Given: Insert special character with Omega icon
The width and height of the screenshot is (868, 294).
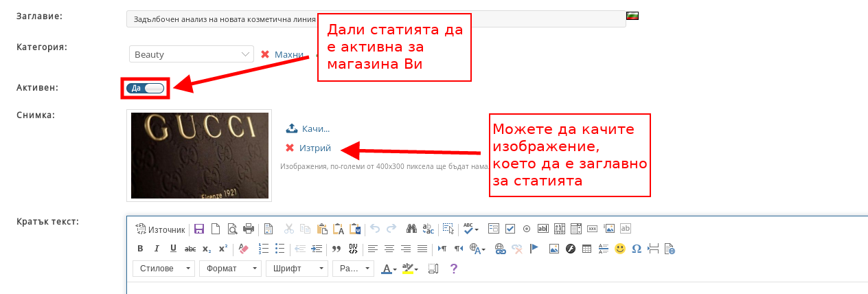Looking at the screenshot, I should click(637, 249).
